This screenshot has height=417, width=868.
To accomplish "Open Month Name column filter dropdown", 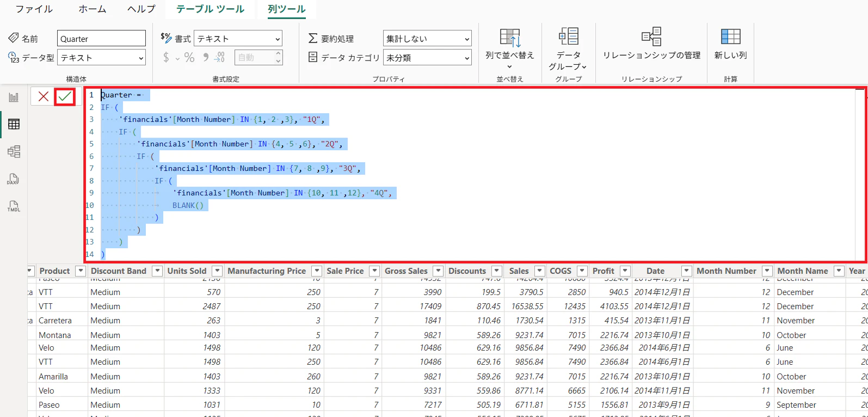I will tap(839, 271).
